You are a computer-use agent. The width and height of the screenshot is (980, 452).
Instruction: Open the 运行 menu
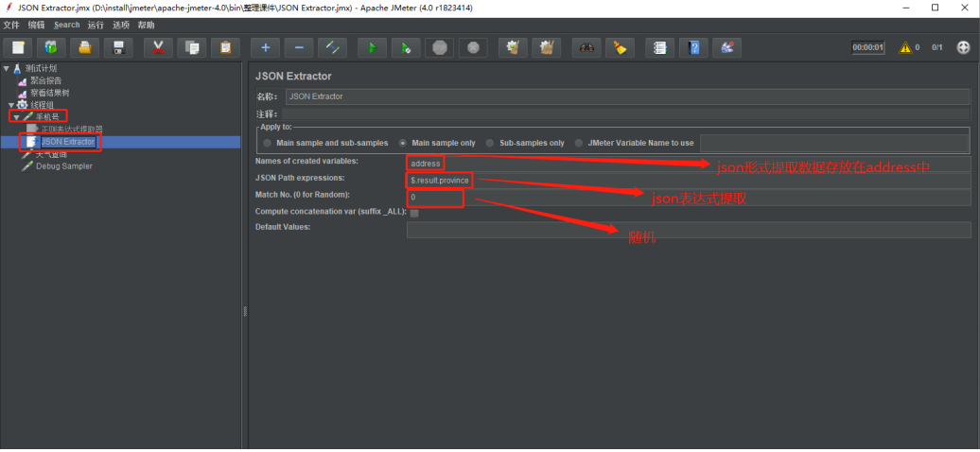(x=96, y=25)
